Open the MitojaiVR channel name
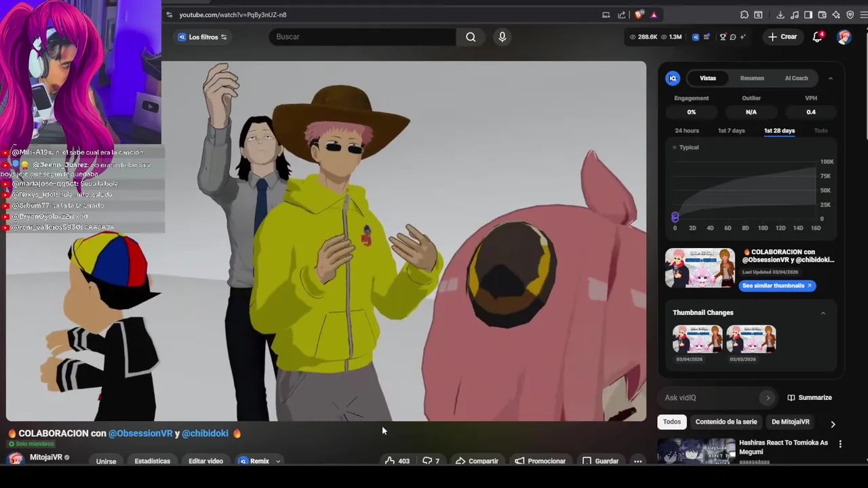Image resolution: width=868 pixels, height=488 pixels. [45, 457]
